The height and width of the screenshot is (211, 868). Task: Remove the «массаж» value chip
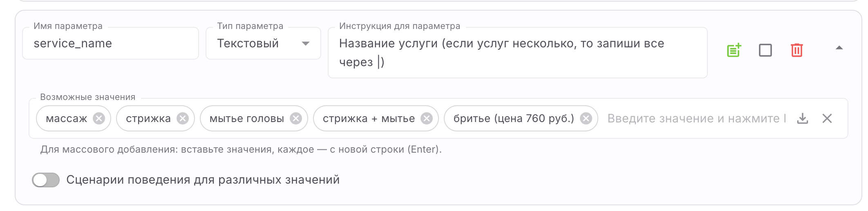coord(99,118)
